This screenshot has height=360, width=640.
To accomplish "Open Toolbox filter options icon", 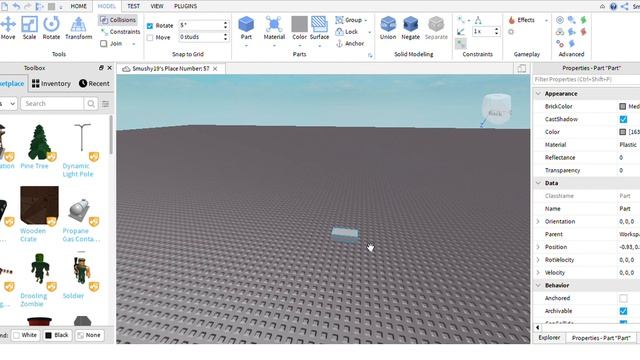I will (x=106, y=104).
